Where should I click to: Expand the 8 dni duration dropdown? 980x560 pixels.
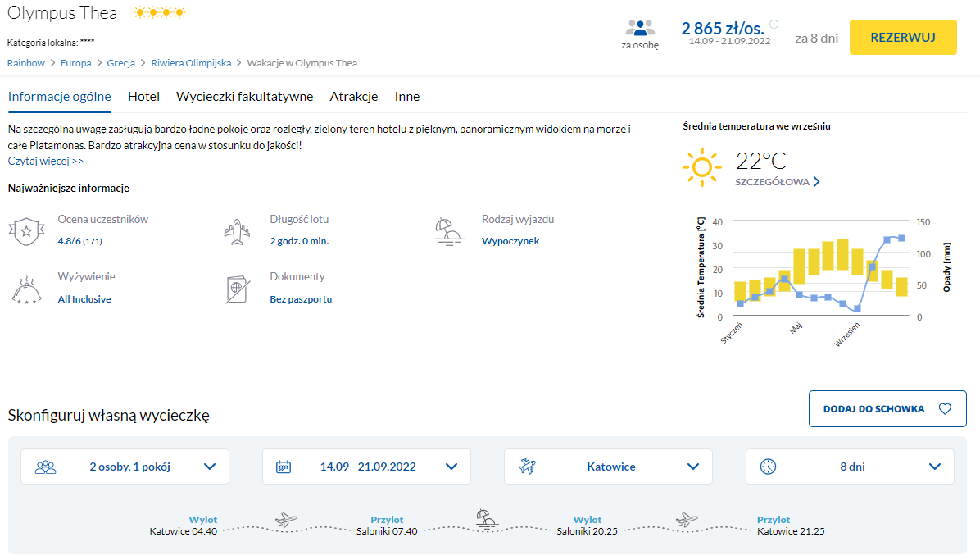(850, 467)
